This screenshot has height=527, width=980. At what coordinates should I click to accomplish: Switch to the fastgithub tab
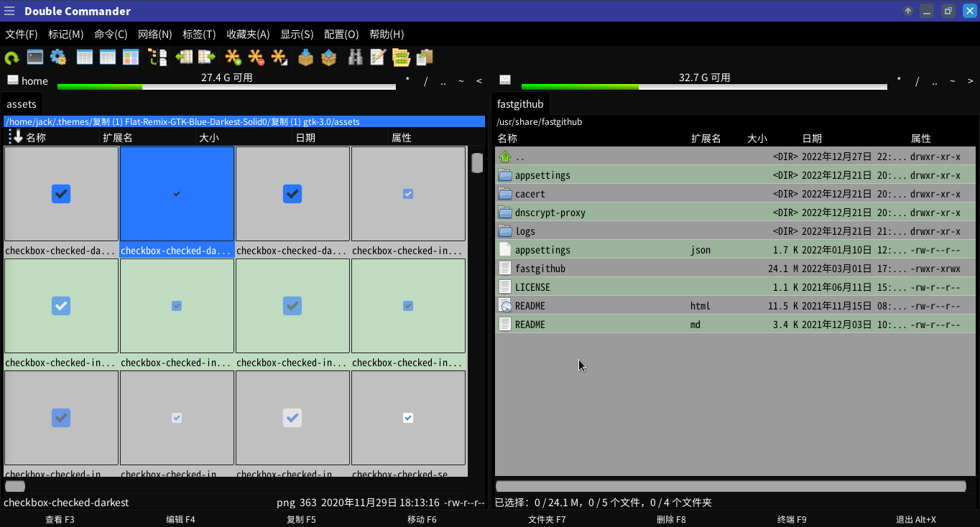[519, 103]
